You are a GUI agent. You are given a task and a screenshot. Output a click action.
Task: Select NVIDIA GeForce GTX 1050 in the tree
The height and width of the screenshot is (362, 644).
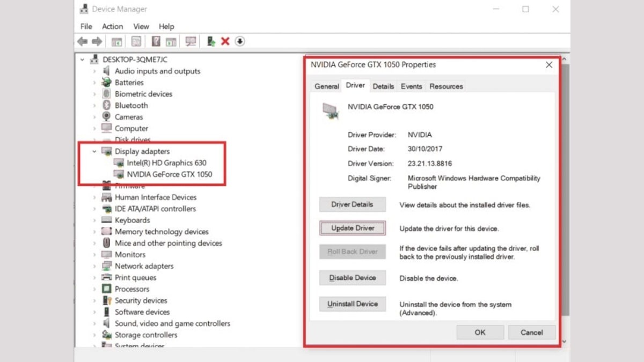coord(169,174)
